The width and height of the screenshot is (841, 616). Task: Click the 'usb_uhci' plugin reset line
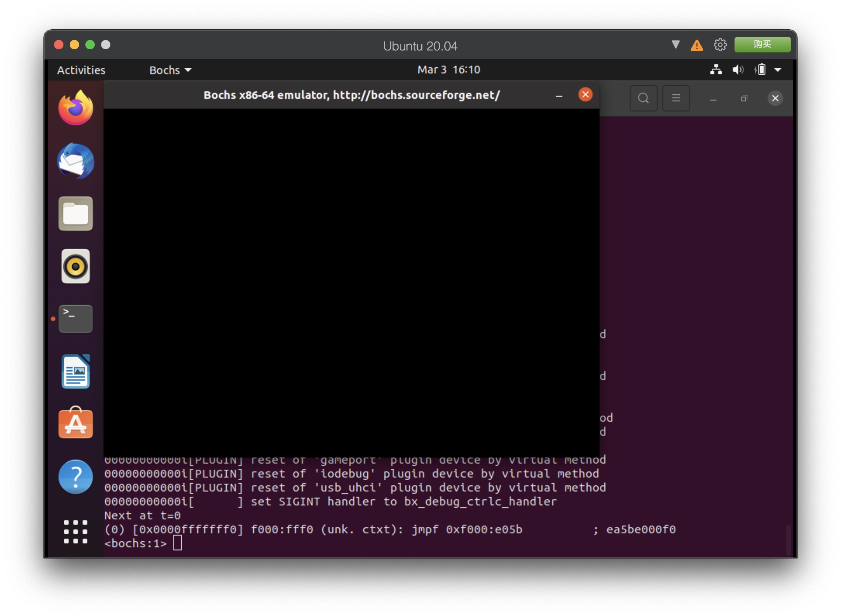click(x=355, y=488)
